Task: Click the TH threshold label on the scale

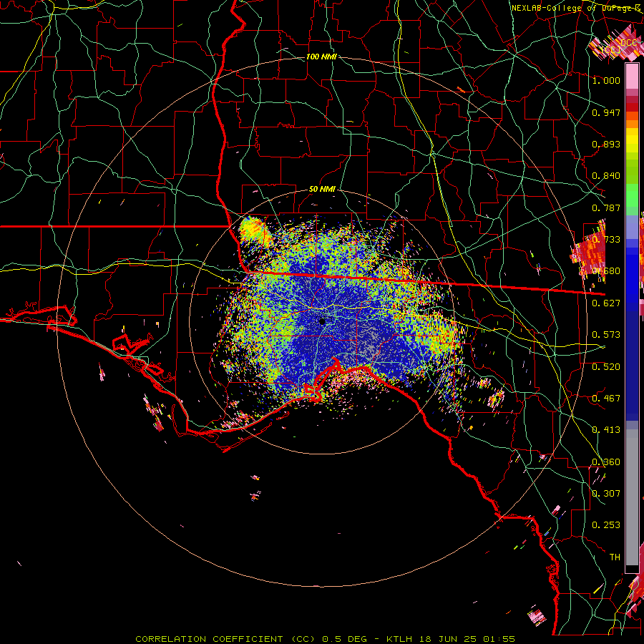Action: pos(615,557)
